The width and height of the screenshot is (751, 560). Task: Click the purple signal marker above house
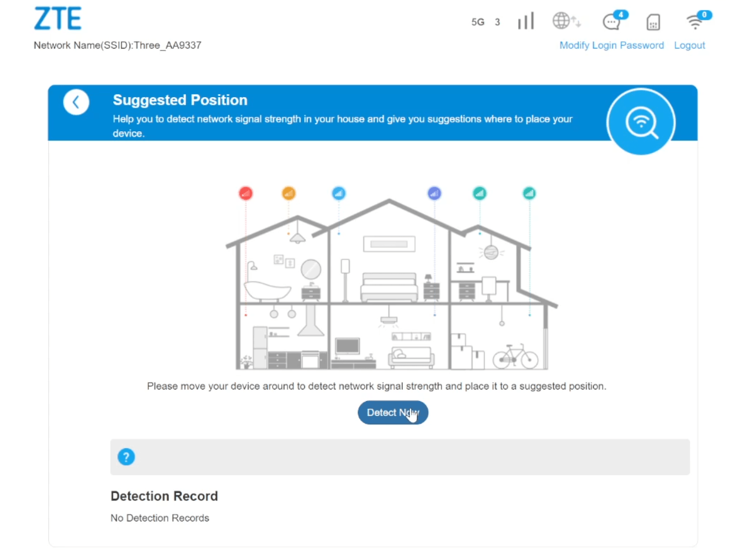pos(434,193)
